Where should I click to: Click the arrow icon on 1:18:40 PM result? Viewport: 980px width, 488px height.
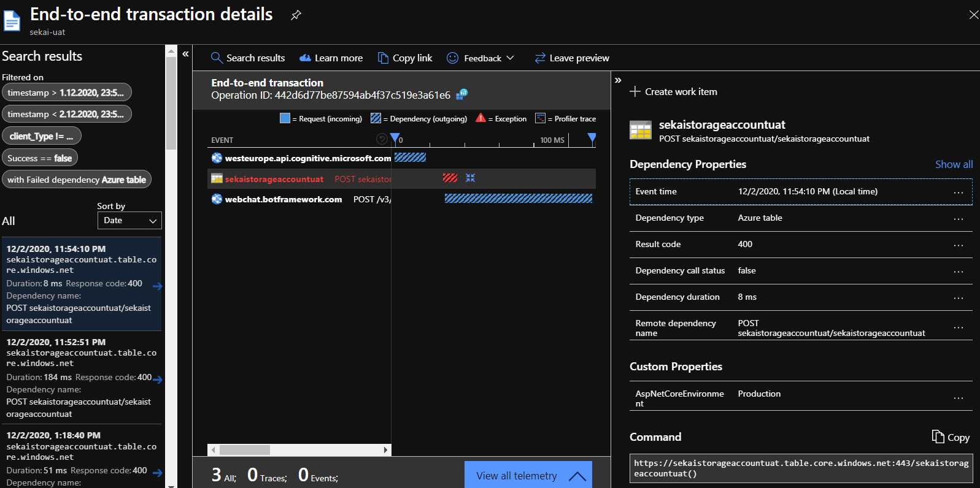(x=158, y=473)
